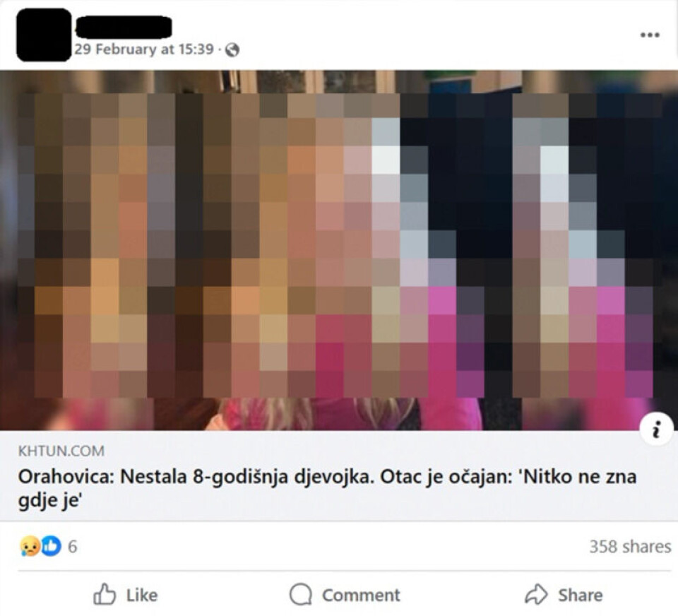Click the blue thumbs-up reaction icon
The width and height of the screenshot is (678, 616).
click(51, 546)
